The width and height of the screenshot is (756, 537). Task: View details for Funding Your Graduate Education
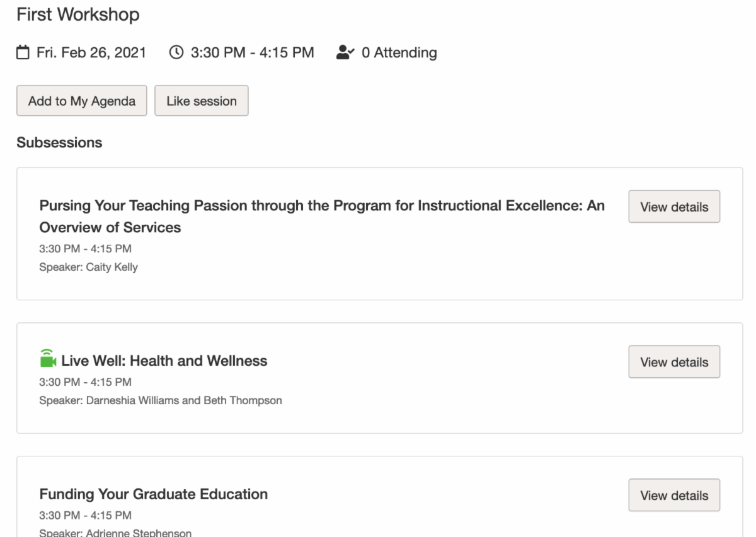pos(674,495)
